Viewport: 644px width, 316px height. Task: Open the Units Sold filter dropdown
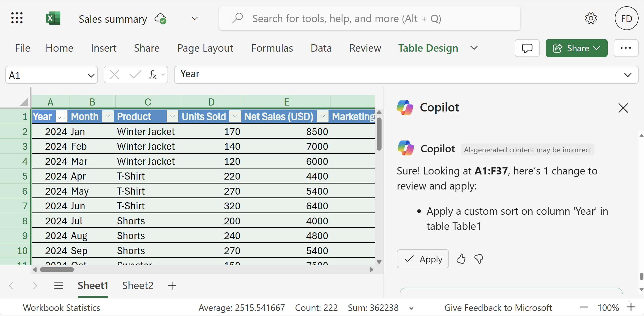(x=235, y=116)
